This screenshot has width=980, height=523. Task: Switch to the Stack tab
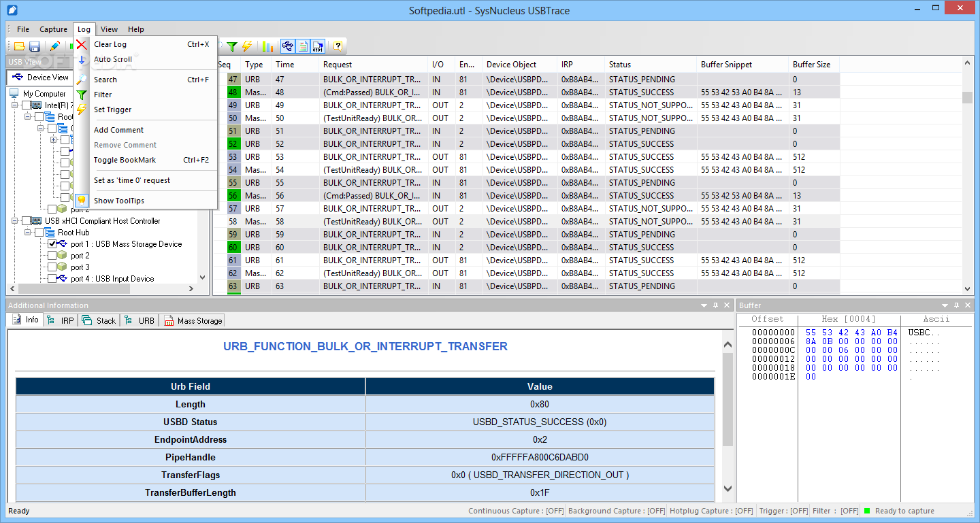point(99,320)
